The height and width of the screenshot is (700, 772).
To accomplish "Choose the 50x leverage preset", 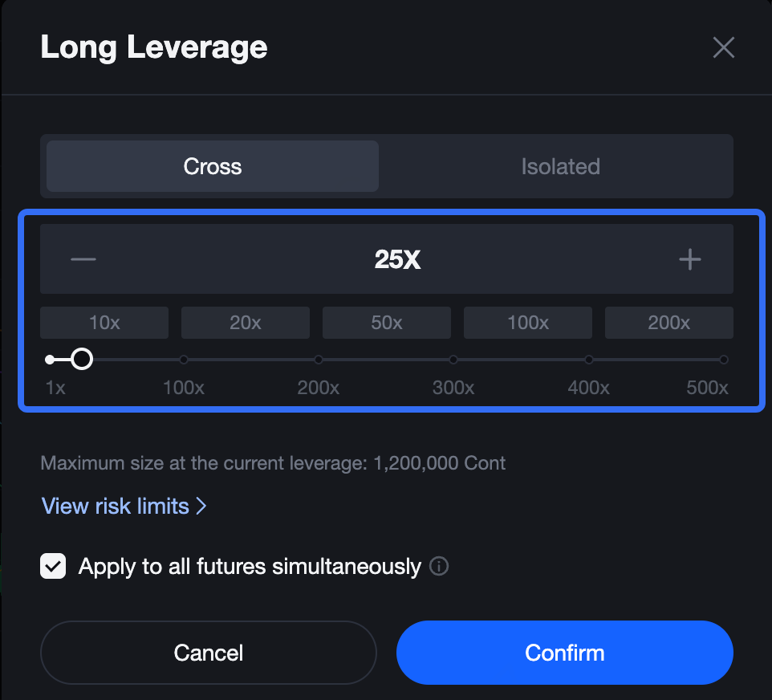I will [x=387, y=323].
